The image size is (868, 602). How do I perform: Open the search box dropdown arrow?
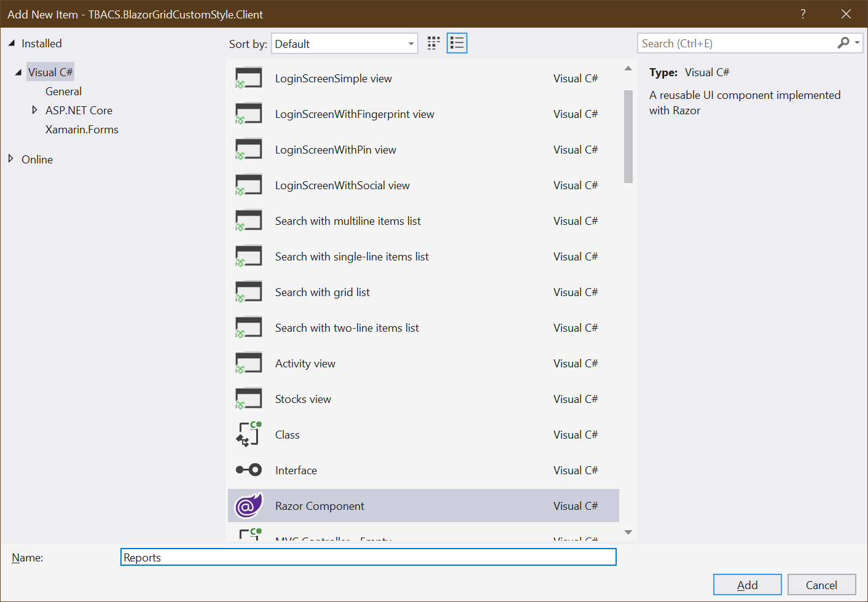pos(856,43)
